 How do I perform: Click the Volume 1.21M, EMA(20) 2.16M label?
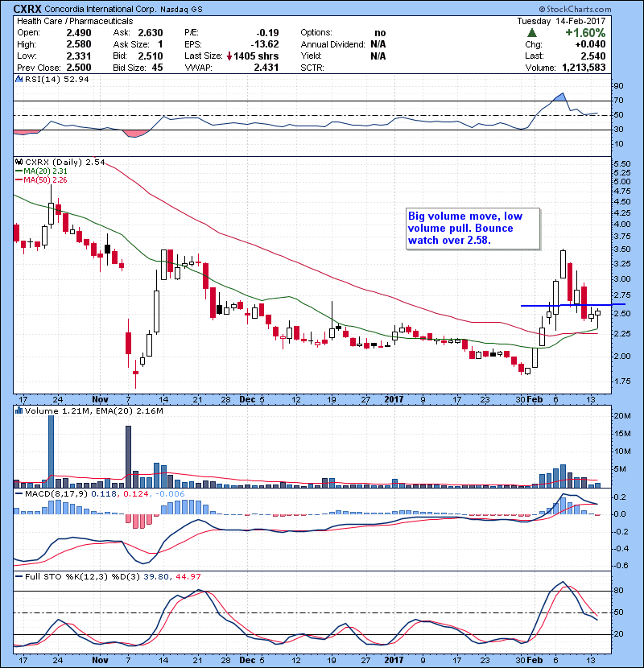click(93, 410)
